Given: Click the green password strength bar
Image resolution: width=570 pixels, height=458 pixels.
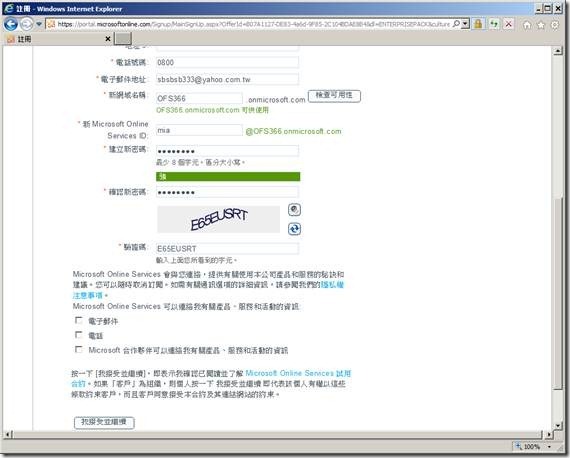Looking at the screenshot, I should 228,176.
